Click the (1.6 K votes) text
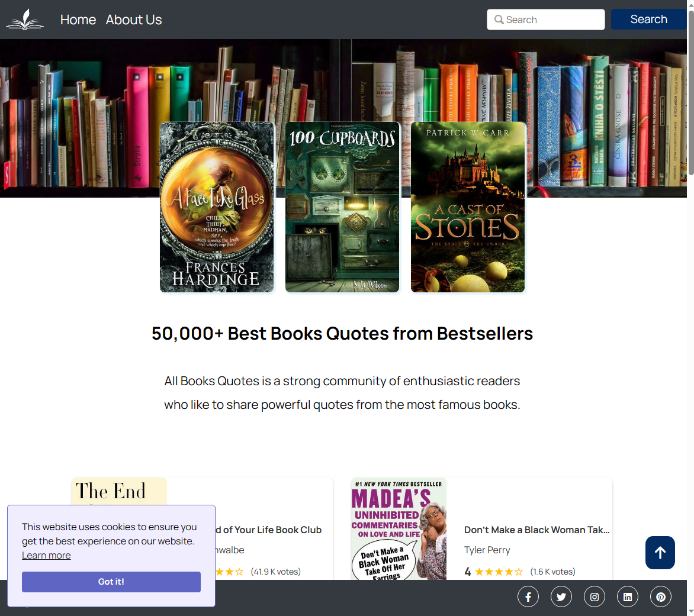 (553, 572)
